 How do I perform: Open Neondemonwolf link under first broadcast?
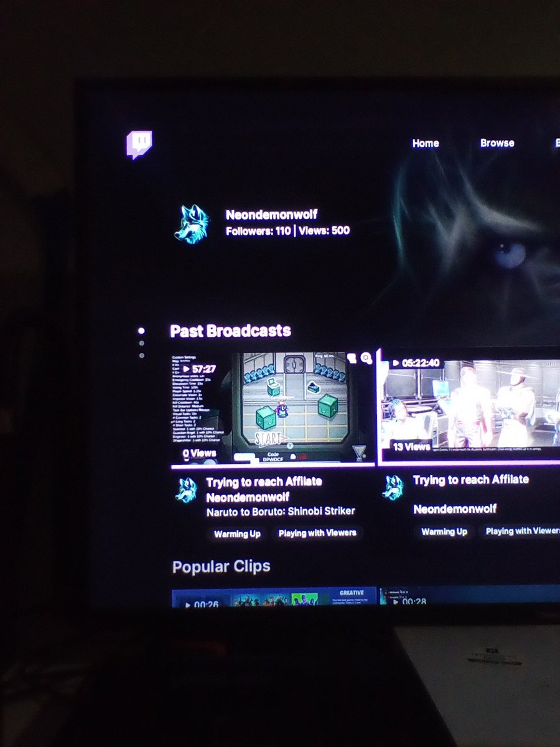[x=248, y=497]
